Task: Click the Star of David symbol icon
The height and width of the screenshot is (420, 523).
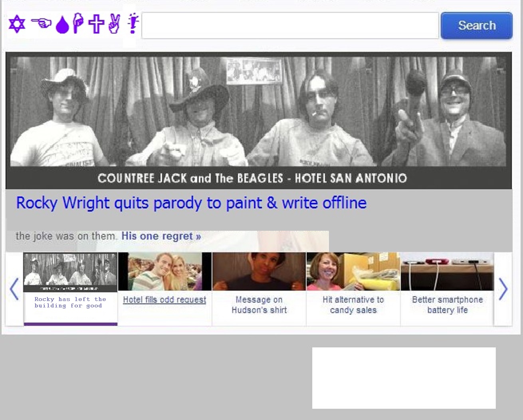Action: click(17, 24)
